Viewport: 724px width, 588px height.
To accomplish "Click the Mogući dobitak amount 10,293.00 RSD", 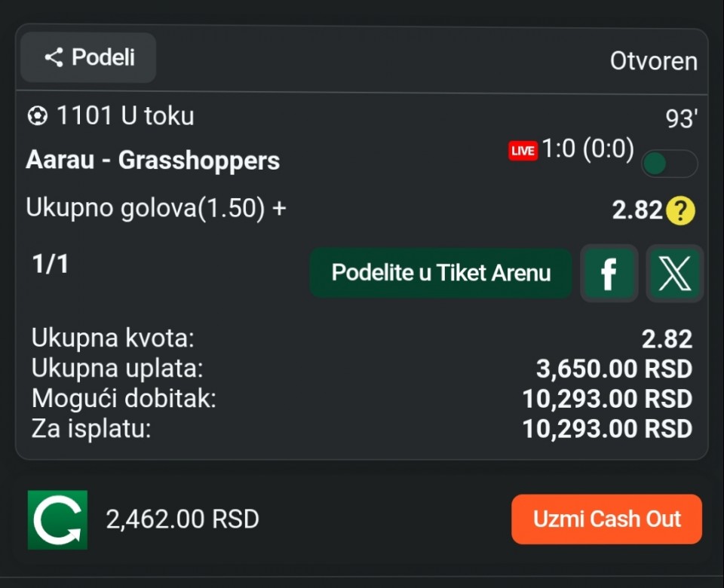I will click(x=607, y=399).
